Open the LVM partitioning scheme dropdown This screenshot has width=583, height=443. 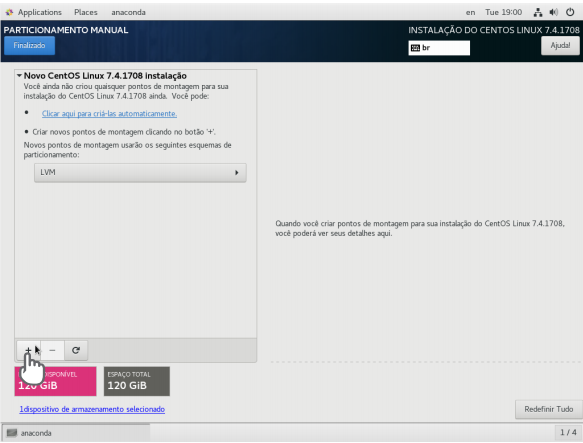pos(140,173)
